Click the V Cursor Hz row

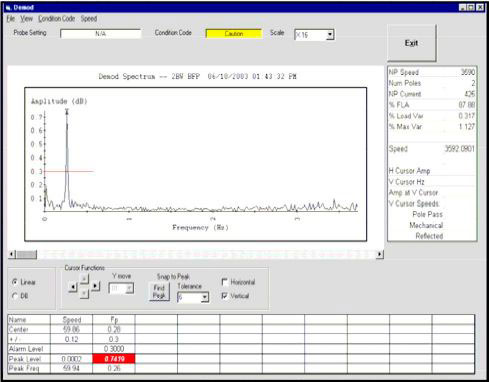[x=432, y=182]
